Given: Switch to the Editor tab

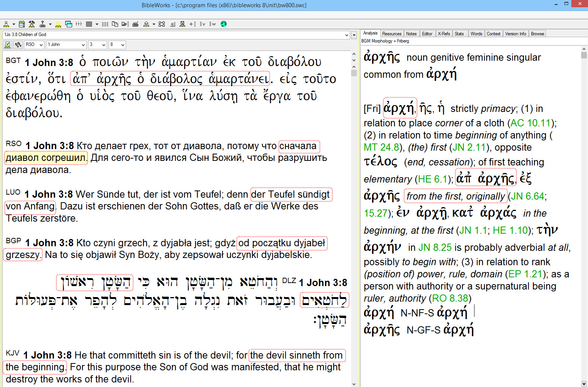Looking at the screenshot, I should 427,34.
